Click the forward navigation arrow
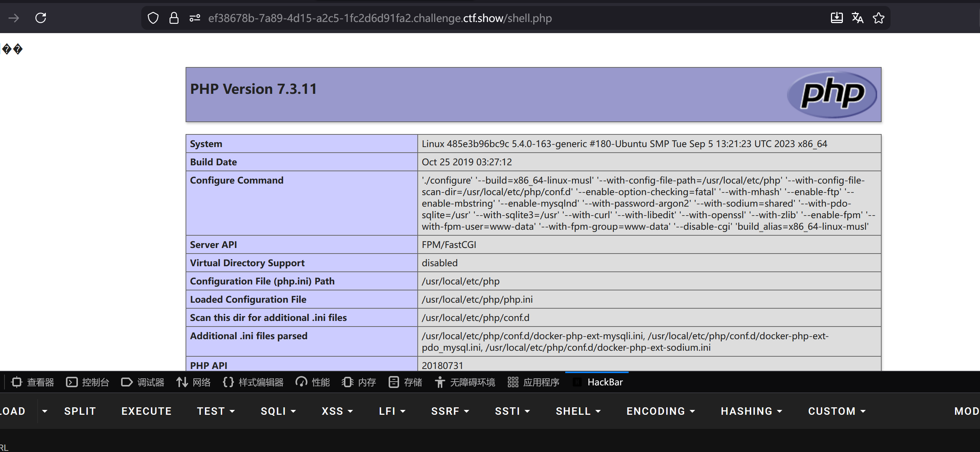Image resolution: width=980 pixels, height=452 pixels. [x=14, y=18]
